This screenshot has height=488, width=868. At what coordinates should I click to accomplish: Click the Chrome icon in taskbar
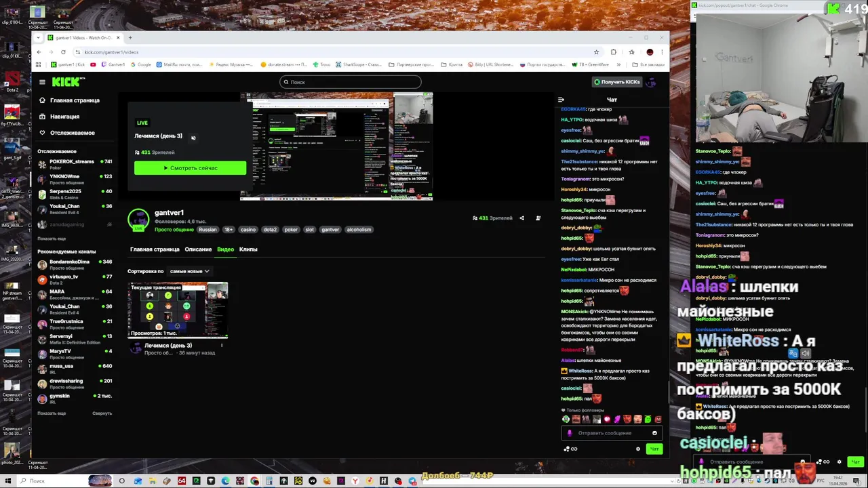pos(254,481)
